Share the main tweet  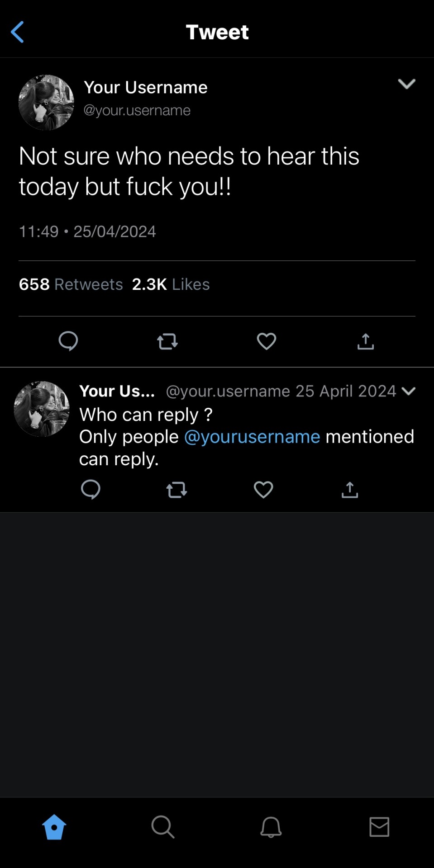[366, 341]
